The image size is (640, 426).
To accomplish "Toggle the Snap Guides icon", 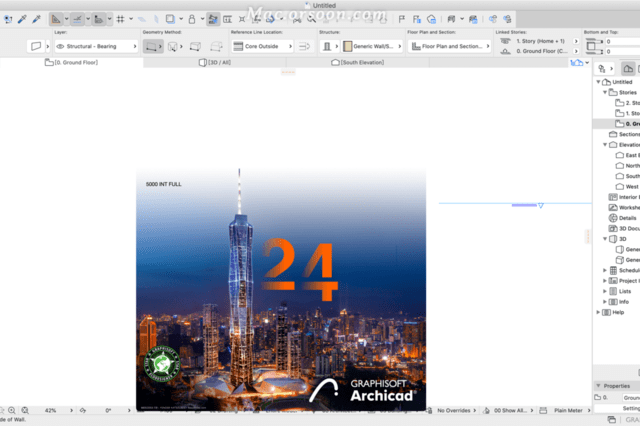I will point(77,19).
